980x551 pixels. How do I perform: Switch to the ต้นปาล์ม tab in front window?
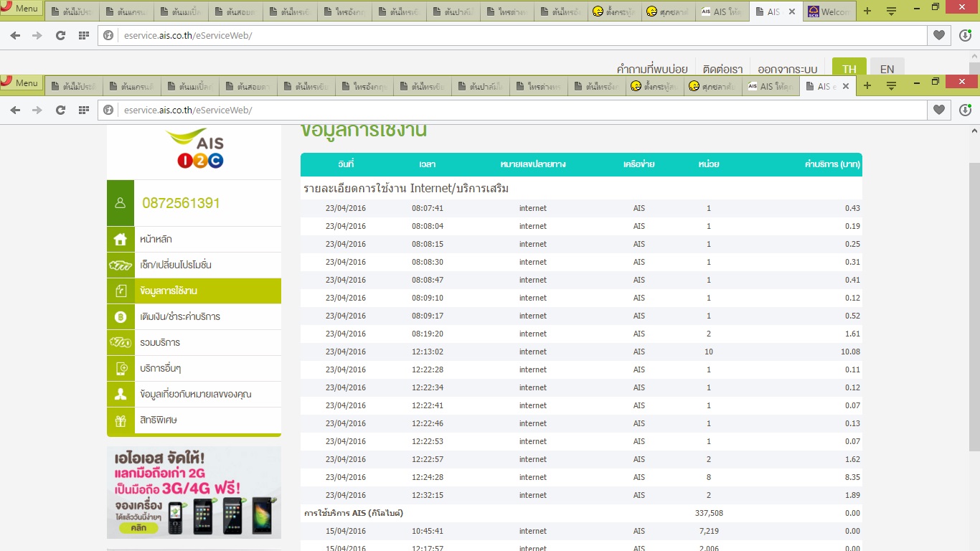(x=481, y=86)
